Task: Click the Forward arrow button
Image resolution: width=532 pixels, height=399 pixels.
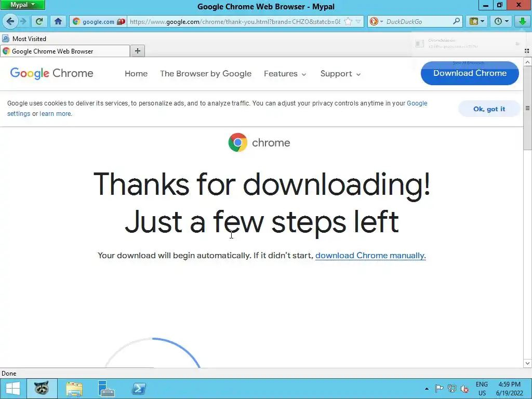Action: tap(23, 21)
